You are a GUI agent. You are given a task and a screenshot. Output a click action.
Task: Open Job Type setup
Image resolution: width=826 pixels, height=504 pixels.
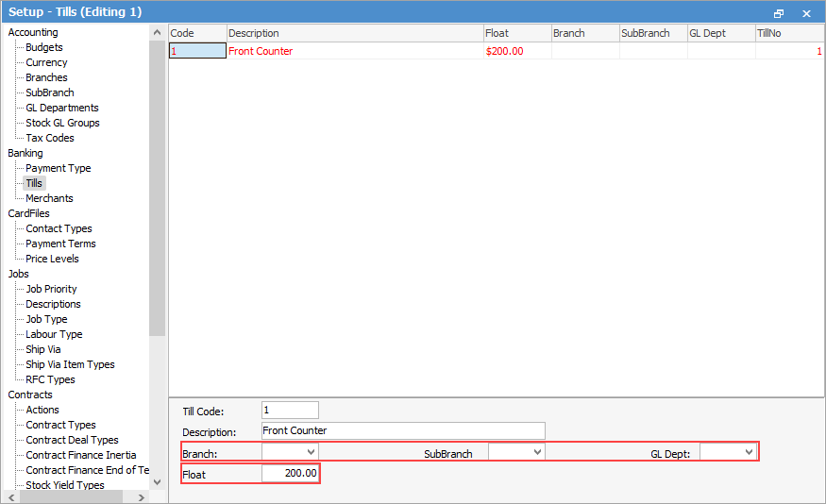coord(46,319)
